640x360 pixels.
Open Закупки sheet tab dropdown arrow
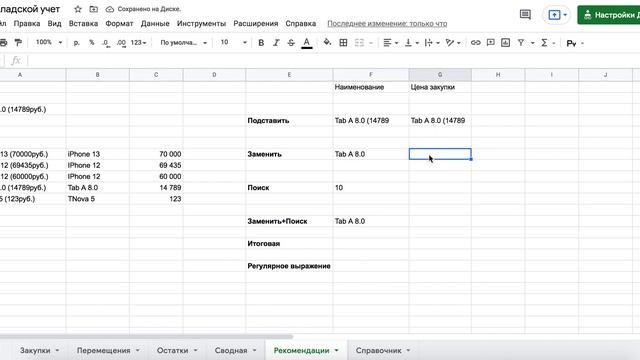57,350
